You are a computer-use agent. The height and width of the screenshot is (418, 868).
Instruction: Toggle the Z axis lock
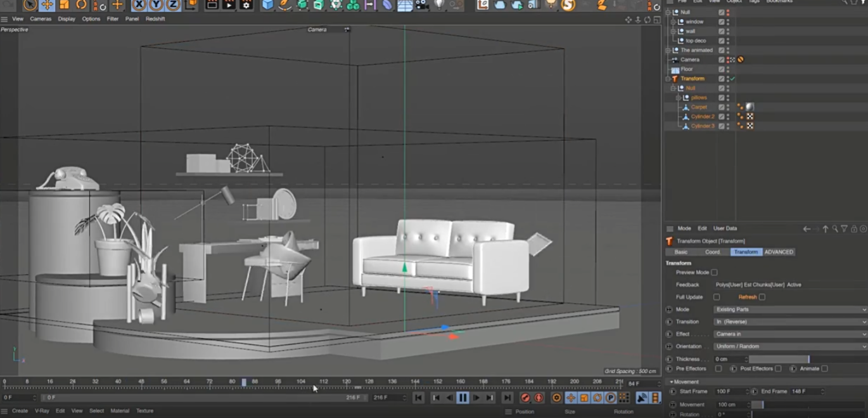172,5
